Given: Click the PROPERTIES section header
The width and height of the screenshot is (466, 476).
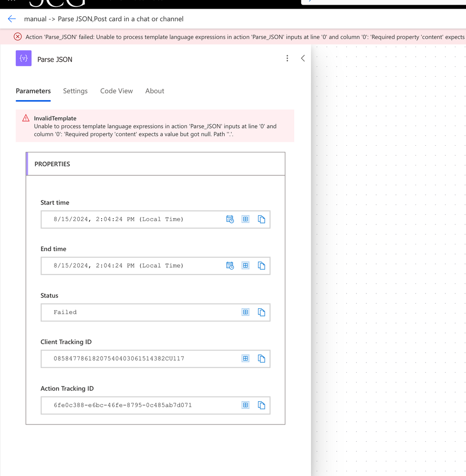Looking at the screenshot, I should [x=155, y=164].
